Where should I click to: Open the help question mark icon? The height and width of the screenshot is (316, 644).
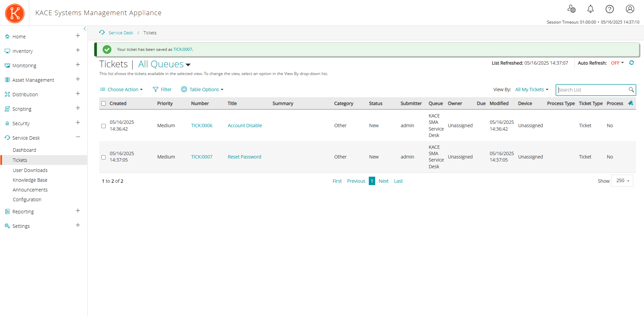coord(610,9)
